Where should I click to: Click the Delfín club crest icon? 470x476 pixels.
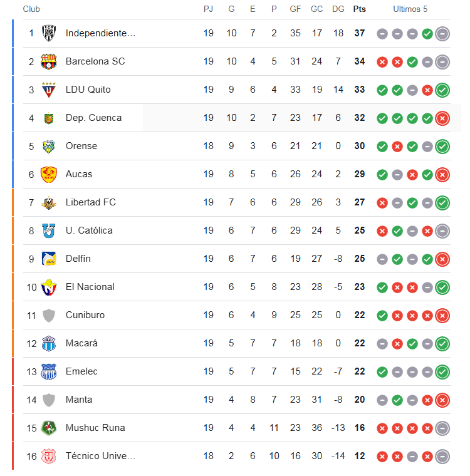coord(49,259)
